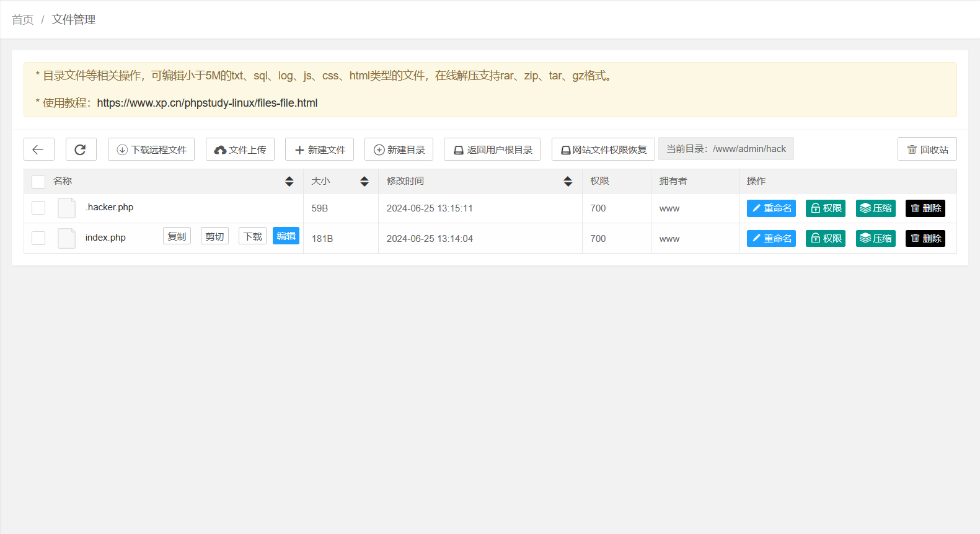Check the box for index.php
The width and height of the screenshot is (980, 534).
pyautogui.click(x=38, y=238)
